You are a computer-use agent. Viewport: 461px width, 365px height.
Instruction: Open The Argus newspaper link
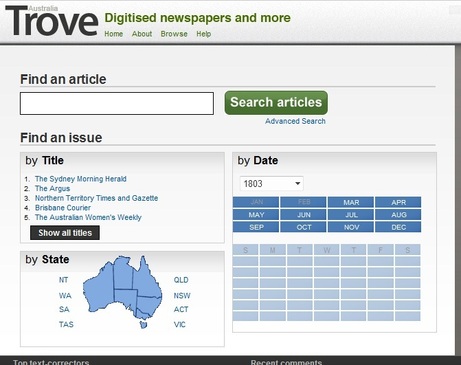(x=52, y=189)
